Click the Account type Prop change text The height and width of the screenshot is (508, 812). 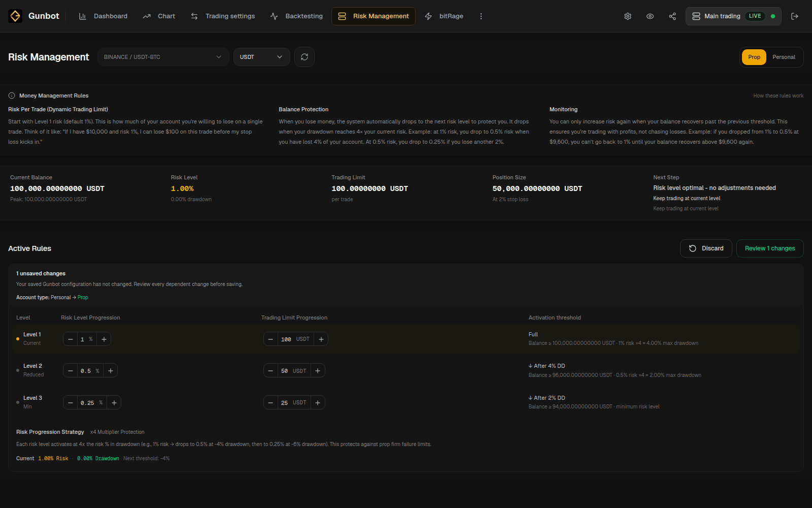[x=52, y=297]
